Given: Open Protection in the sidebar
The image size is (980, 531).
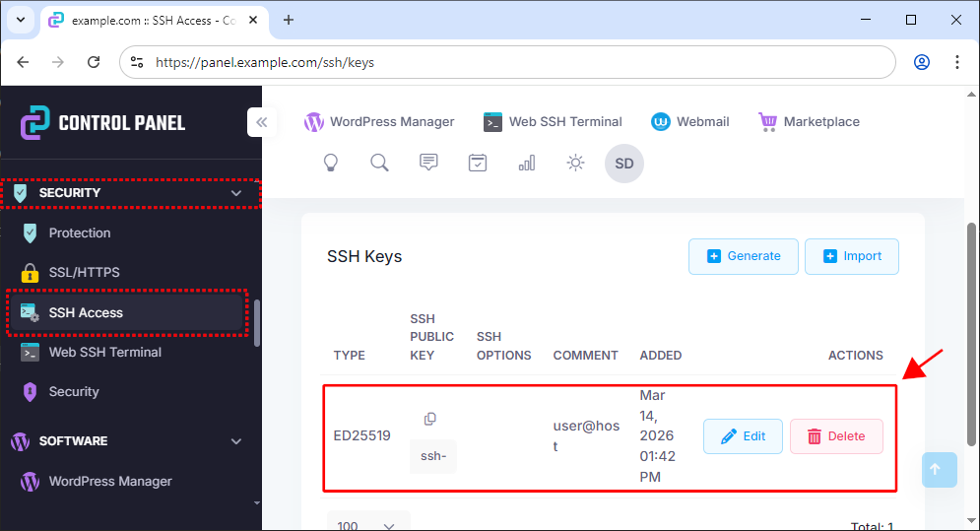Looking at the screenshot, I should tap(80, 232).
